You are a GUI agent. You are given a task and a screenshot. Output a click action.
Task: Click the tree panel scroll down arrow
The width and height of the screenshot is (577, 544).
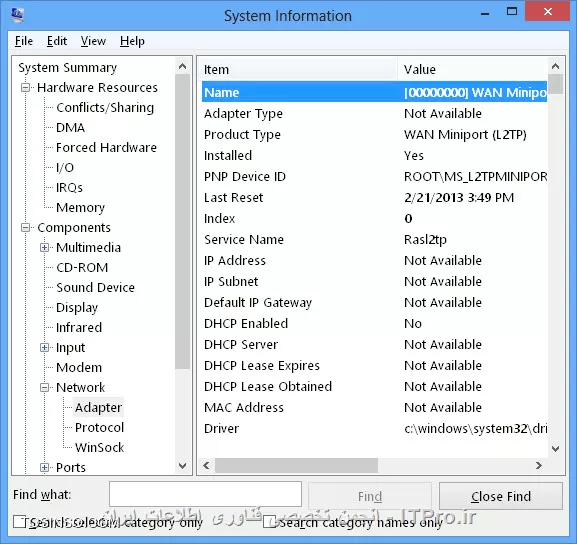pos(182,466)
